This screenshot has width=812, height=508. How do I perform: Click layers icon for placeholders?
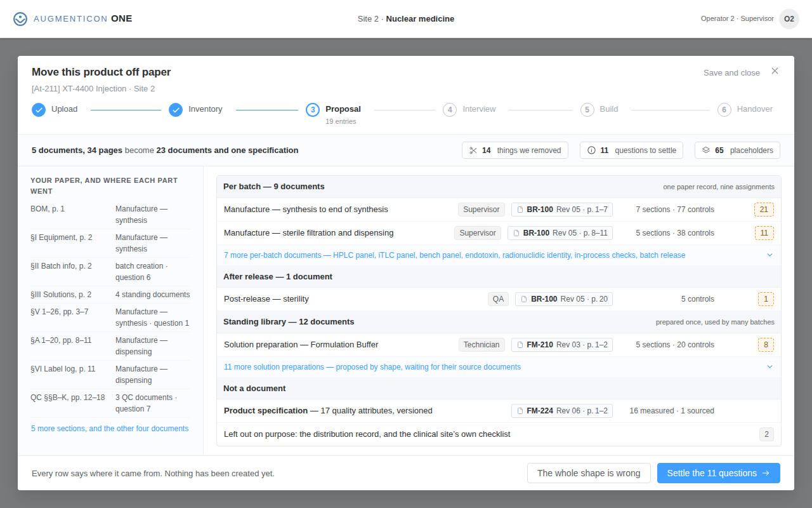705,150
